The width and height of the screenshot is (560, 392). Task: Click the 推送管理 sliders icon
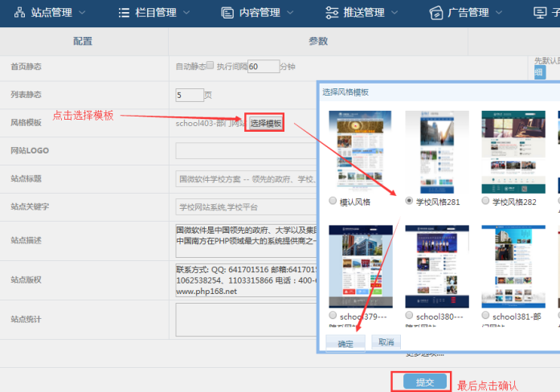click(x=332, y=13)
